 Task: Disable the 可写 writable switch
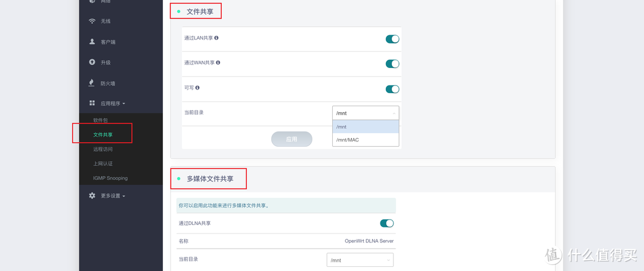pyautogui.click(x=392, y=89)
